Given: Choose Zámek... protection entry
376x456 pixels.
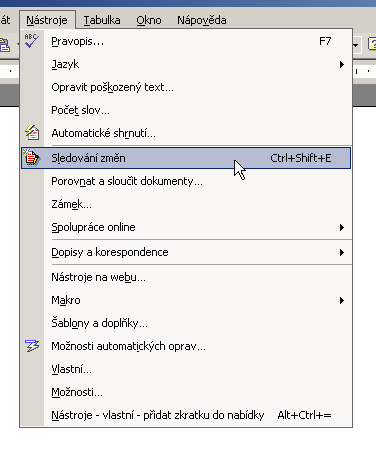Looking at the screenshot, I should 186,204.
